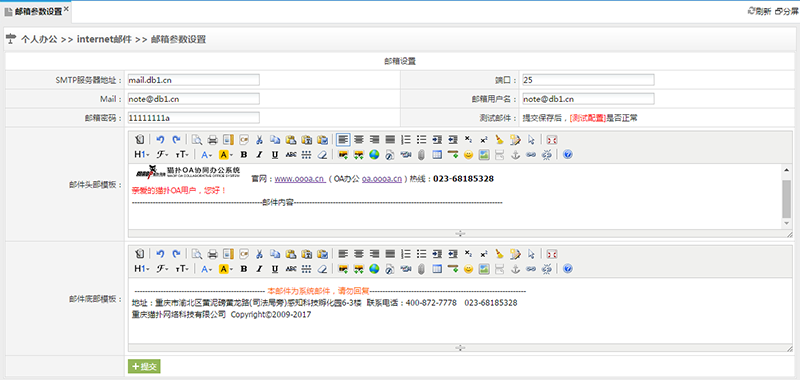Open H1 heading dropdown in header editor
Image resolution: width=800 pixels, height=380 pixels.
pos(141,155)
